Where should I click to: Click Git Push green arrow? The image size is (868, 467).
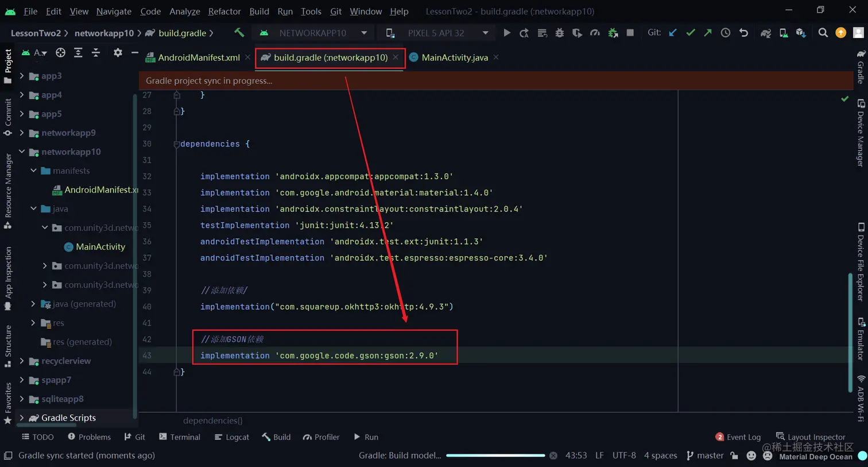tap(708, 33)
